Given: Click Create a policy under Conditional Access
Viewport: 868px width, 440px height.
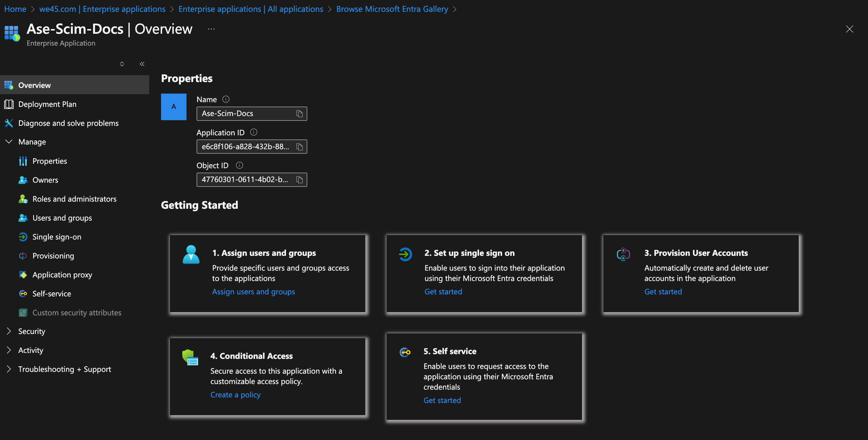Looking at the screenshot, I should click(235, 394).
